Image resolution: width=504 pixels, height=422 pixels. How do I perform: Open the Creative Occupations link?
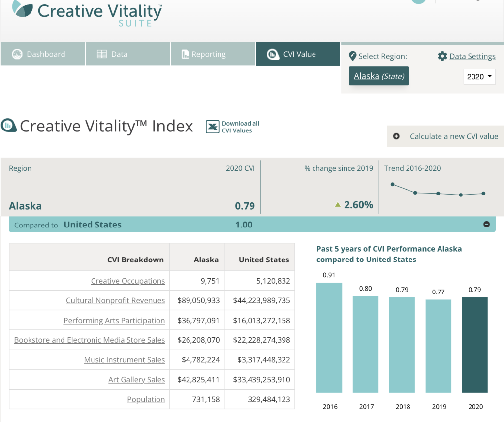point(128,281)
